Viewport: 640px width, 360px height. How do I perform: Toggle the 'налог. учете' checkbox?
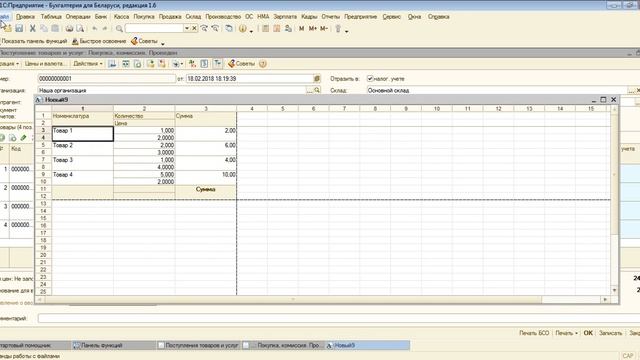click(370, 78)
